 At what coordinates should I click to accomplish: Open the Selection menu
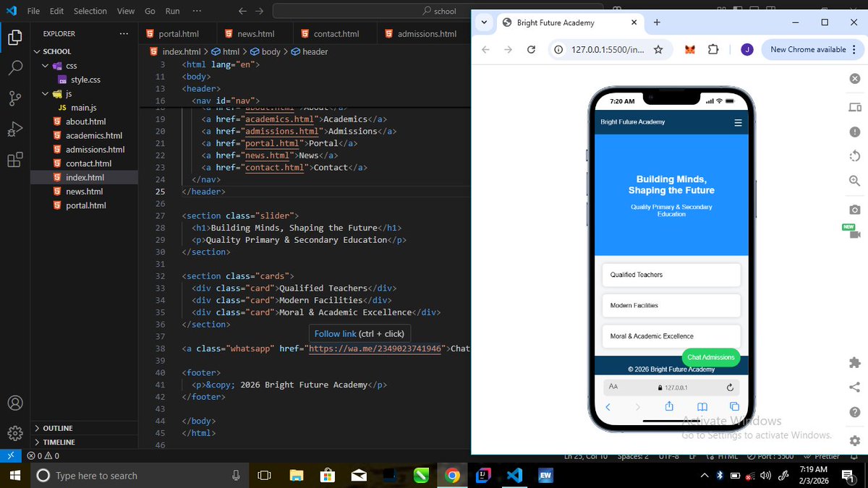90,11
